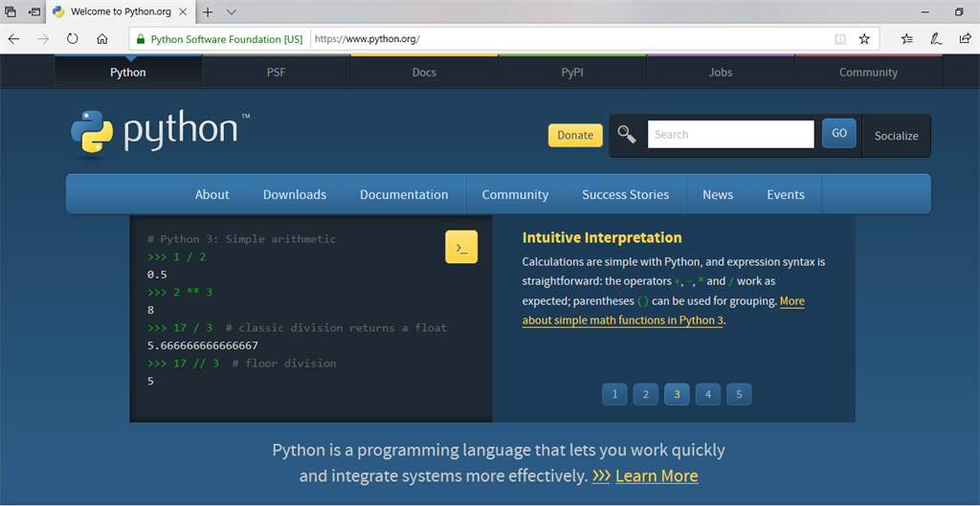
Task: Click the green padlock security icon
Action: click(x=141, y=38)
